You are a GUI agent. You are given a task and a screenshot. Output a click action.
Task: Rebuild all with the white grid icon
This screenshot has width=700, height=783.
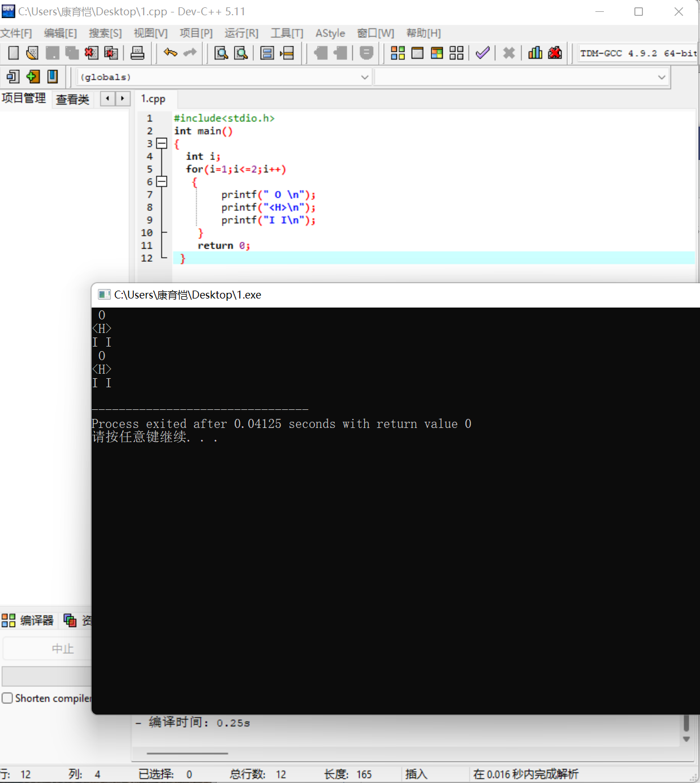456,53
